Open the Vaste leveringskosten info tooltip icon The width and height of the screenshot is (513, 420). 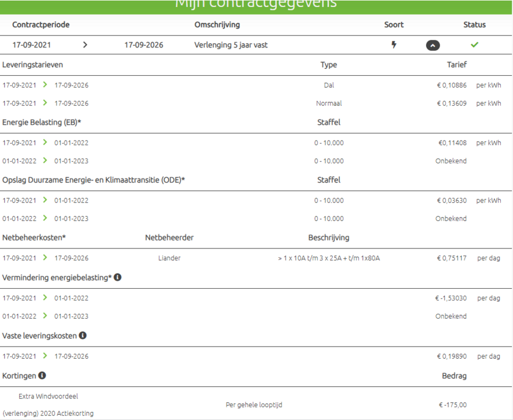click(83, 335)
